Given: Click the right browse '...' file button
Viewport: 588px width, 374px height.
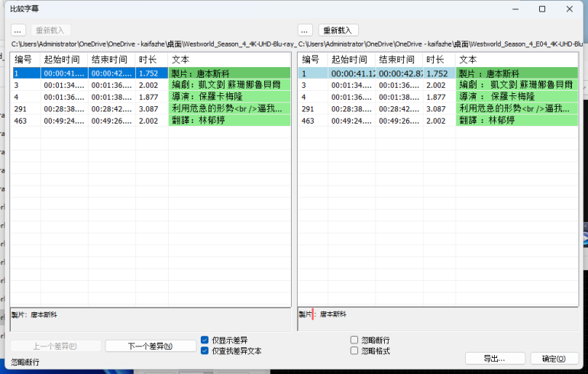Looking at the screenshot, I should pyautogui.click(x=305, y=31).
